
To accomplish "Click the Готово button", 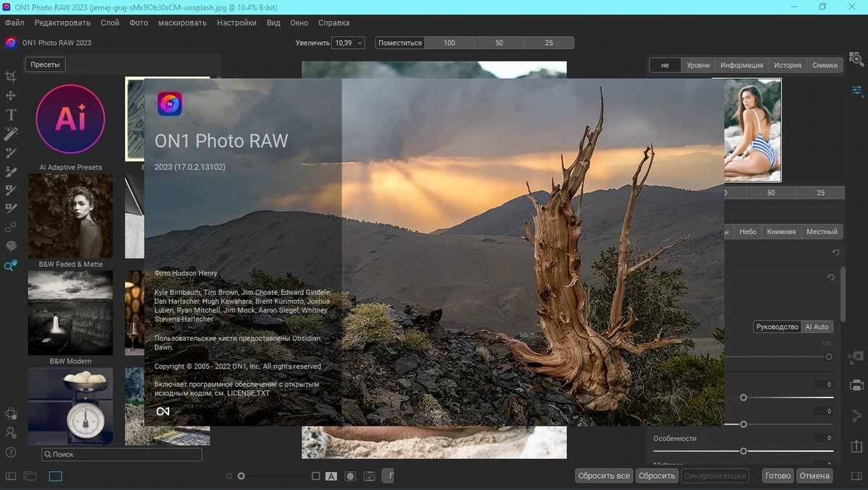I will [x=778, y=476].
